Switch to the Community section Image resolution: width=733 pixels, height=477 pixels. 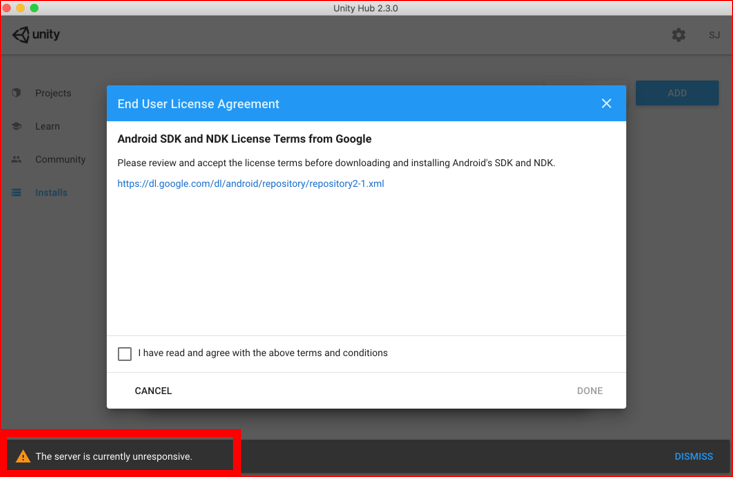tap(60, 159)
